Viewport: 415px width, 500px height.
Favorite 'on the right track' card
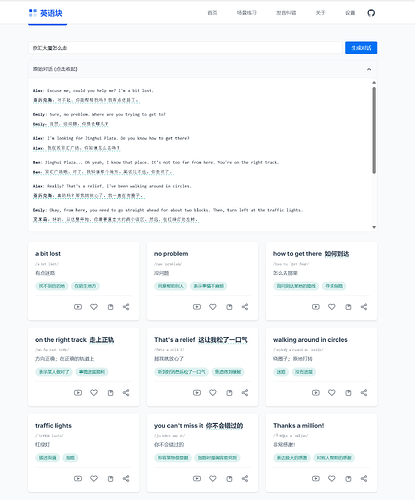point(94,393)
